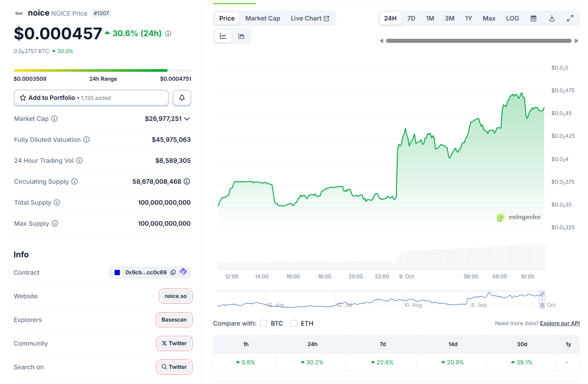Select the 7D timeframe tab
Image resolution: width=588 pixels, height=384 pixels.
[x=411, y=18]
